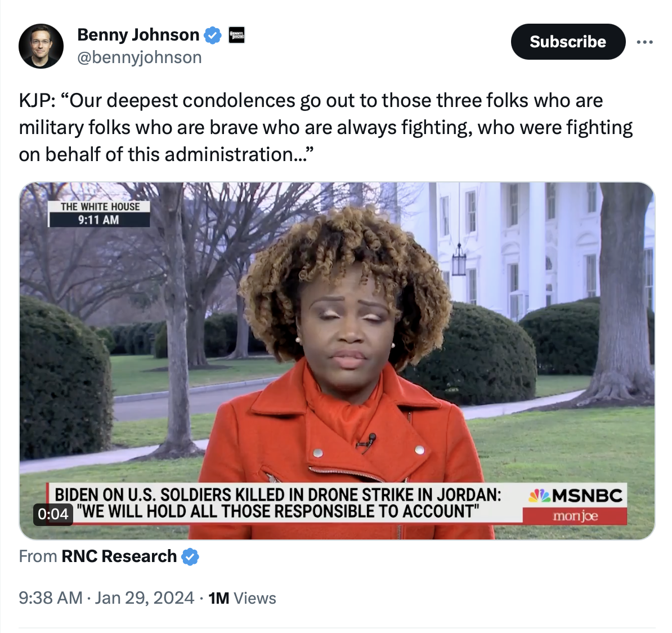Open the three-dot more options menu
The height and width of the screenshot is (633, 672).
(644, 42)
